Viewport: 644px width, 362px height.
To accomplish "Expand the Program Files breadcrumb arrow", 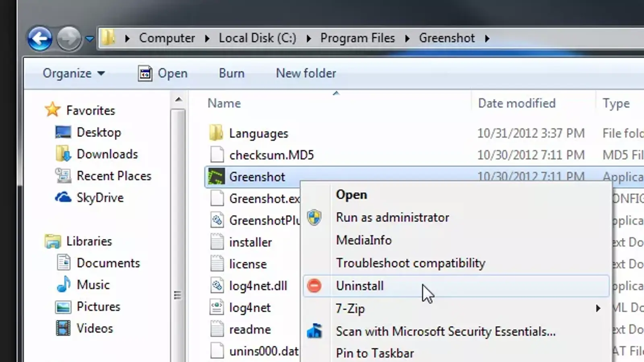I will pos(407,39).
